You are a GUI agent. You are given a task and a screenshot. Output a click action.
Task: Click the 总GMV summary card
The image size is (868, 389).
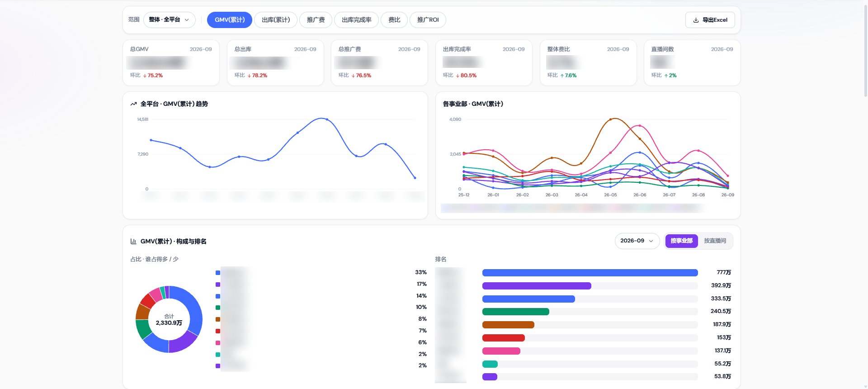(x=171, y=62)
